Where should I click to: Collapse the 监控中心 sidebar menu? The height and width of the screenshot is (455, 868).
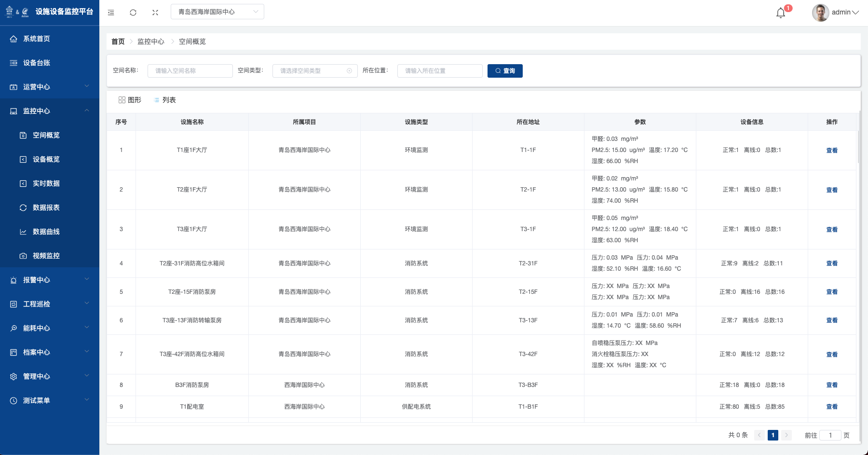[x=49, y=111]
